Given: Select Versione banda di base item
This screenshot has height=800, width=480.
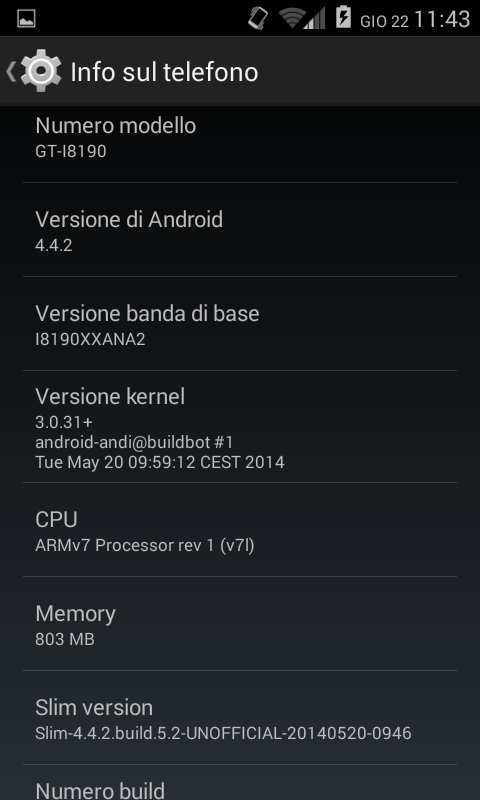Looking at the screenshot, I should click(240, 323).
